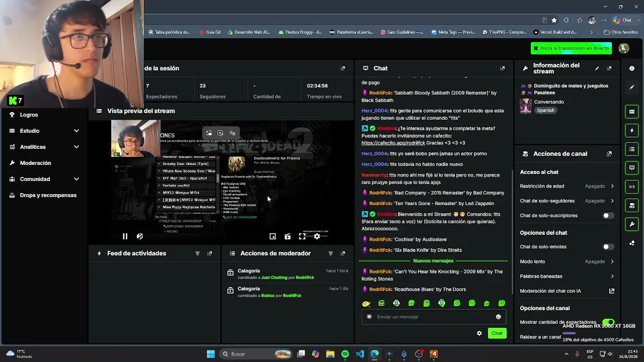The image size is (644, 362).
Task: Disable Mostrar cantidad de espectadores switch
Action: click(x=608, y=322)
